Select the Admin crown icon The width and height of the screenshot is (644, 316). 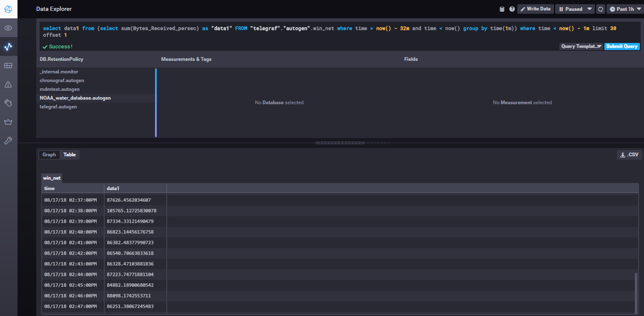tap(8, 122)
